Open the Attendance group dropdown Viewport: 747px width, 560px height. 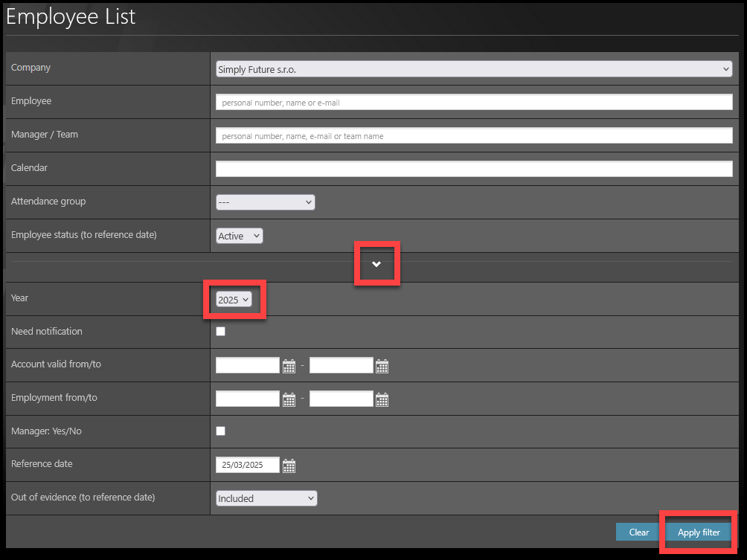pos(265,202)
